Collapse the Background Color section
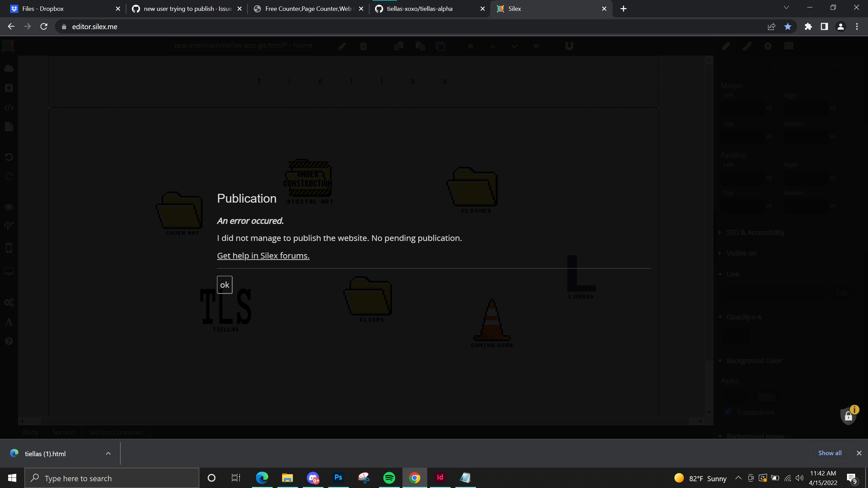Viewport: 868px width, 488px height. pos(721,360)
